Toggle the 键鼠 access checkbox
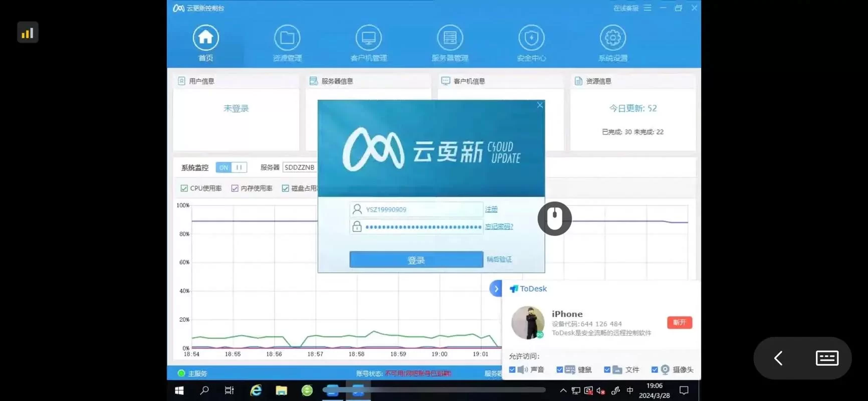Image resolution: width=868 pixels, height=401 pixels. (559, 369)
